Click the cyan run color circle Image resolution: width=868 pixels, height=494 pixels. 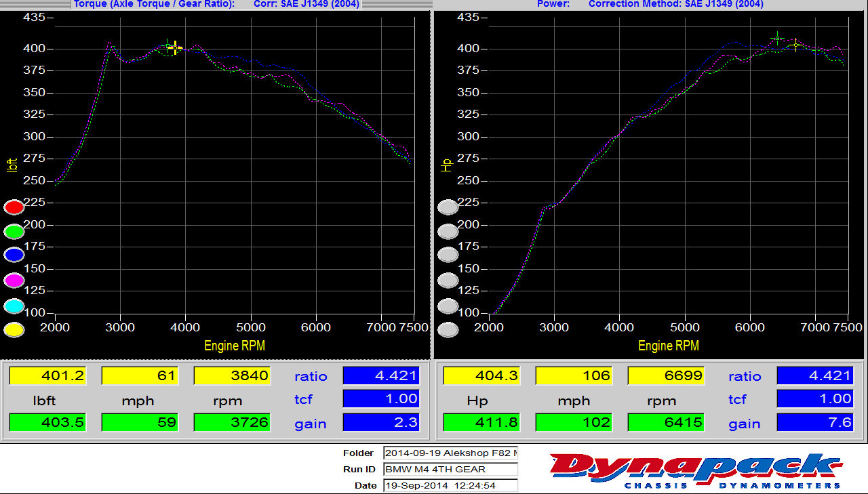point(14,306)
